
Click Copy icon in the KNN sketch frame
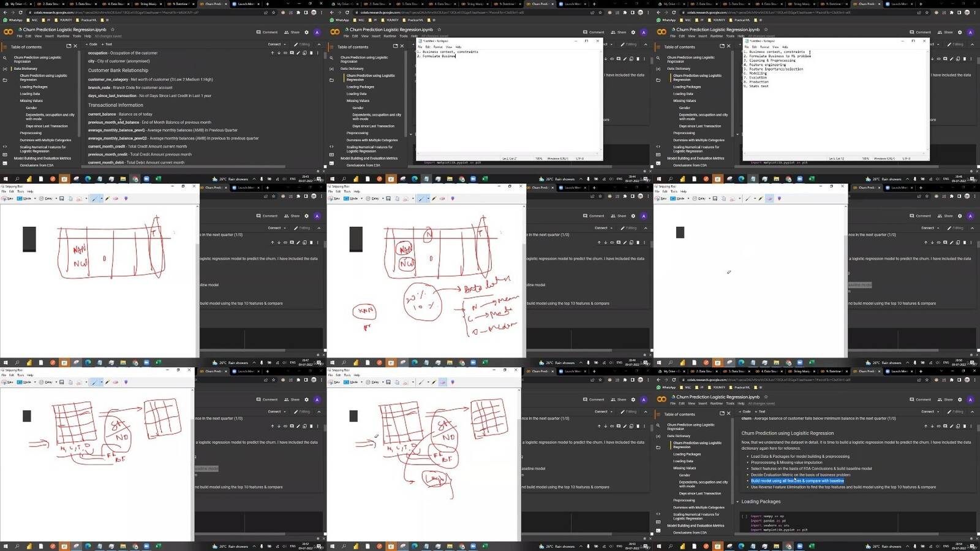(x=397, y=199)
